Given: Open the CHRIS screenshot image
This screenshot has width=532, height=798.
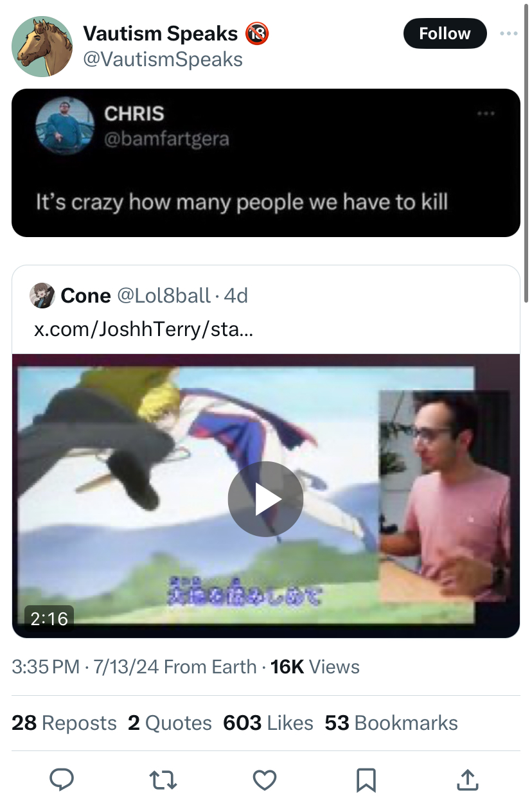Looking at the screenshot, I should point(265,163).
